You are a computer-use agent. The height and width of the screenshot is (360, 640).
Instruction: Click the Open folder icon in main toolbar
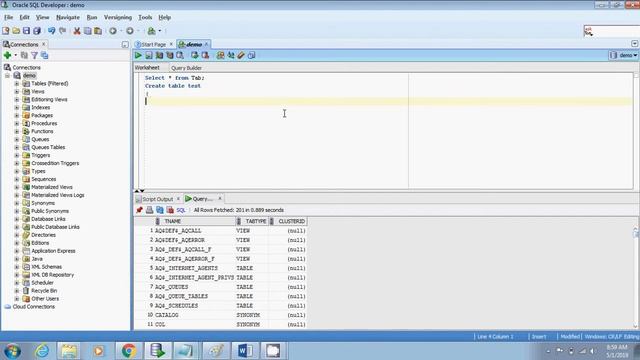pos(16,31)
